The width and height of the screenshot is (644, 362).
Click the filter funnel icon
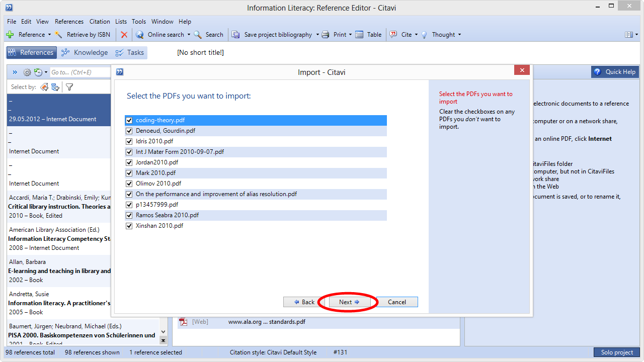point(69,87)
